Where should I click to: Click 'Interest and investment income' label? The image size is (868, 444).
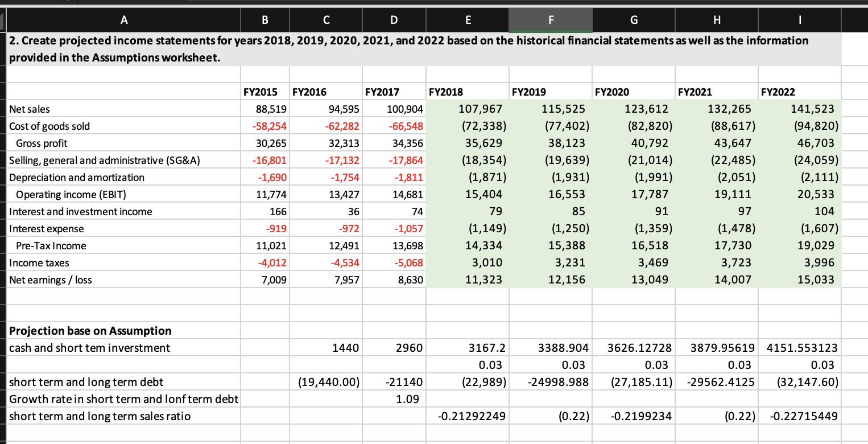tap(81, 211)
